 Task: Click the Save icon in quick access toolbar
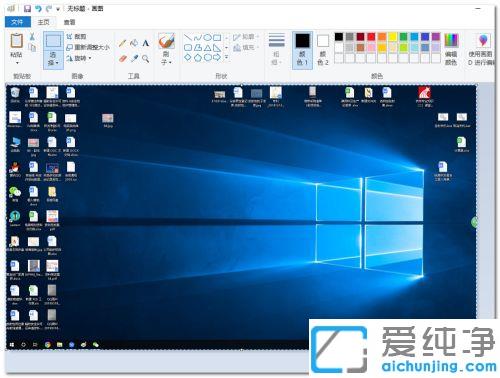coord(27,9)
